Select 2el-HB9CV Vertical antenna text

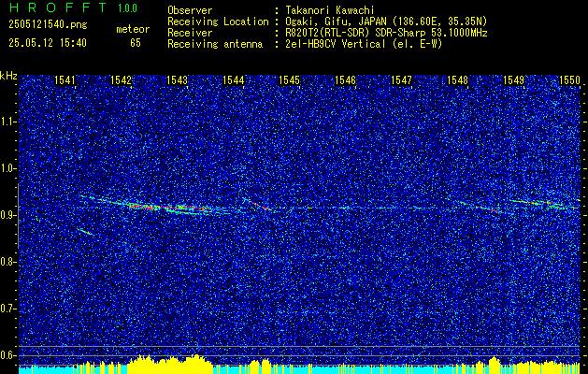click(x=364, y=44)
